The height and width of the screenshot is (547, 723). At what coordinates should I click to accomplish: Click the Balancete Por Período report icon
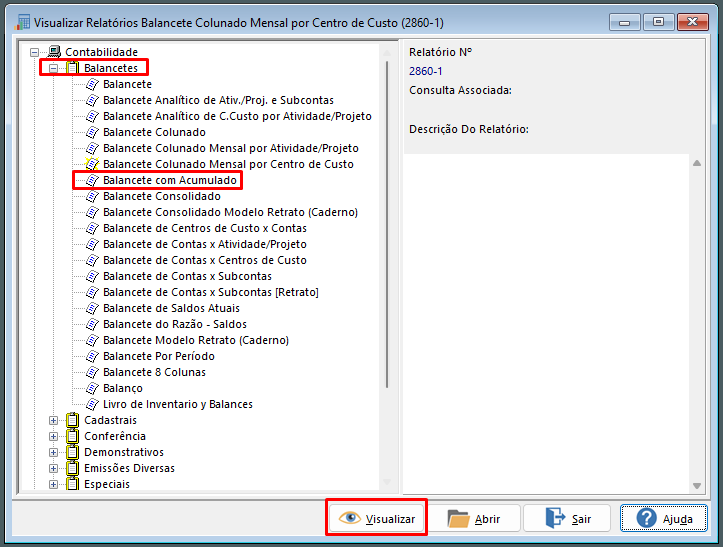92,356
